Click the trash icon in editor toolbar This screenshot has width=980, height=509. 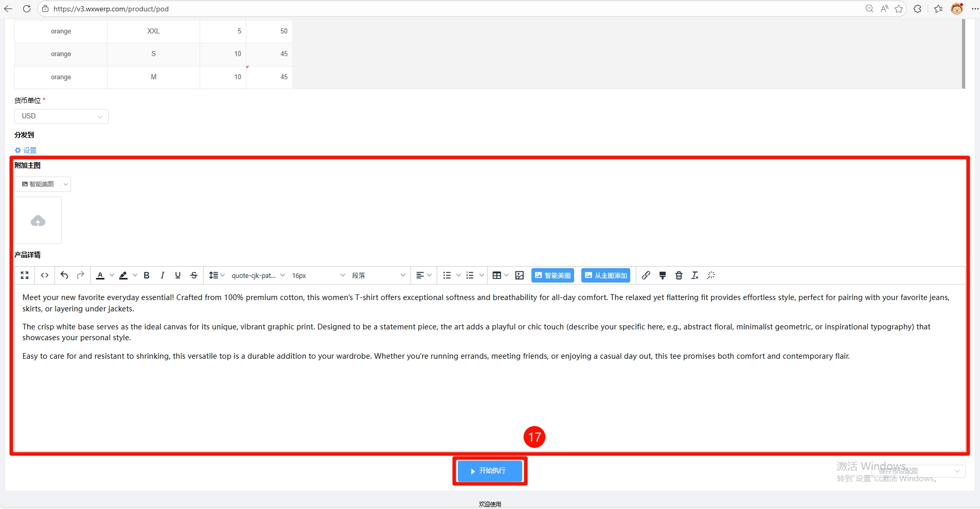click(x=679, y=275)
